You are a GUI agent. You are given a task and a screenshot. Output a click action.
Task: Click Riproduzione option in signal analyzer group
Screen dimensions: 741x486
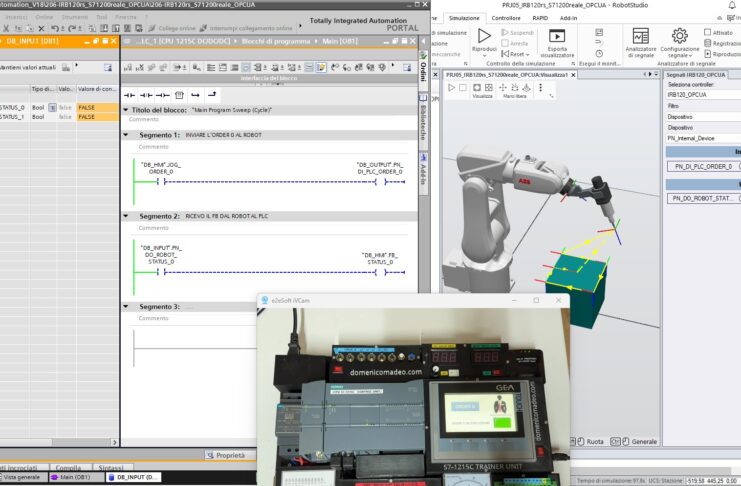coord(722,54)
